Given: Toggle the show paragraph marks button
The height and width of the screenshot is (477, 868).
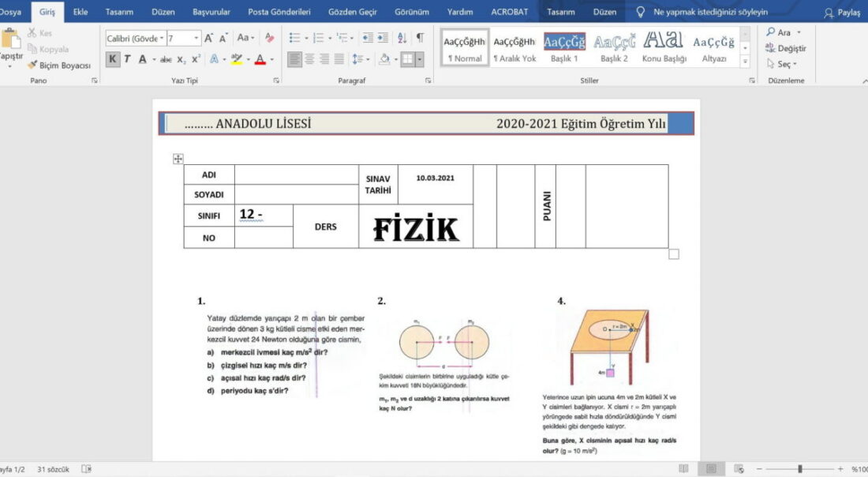Looking at the screenshot, I should pyautogui.click(x=420, y=38).
